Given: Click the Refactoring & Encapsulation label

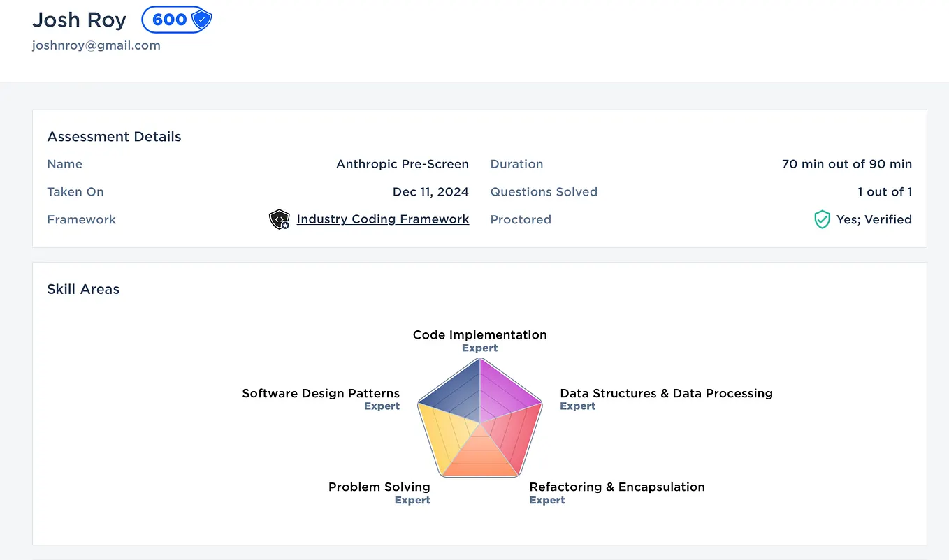Looking at the screenshot, I should 617,487.
